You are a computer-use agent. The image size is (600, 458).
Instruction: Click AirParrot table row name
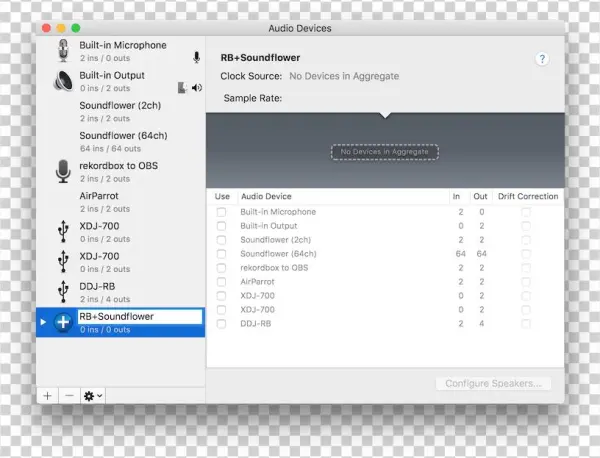click(257, 282)
